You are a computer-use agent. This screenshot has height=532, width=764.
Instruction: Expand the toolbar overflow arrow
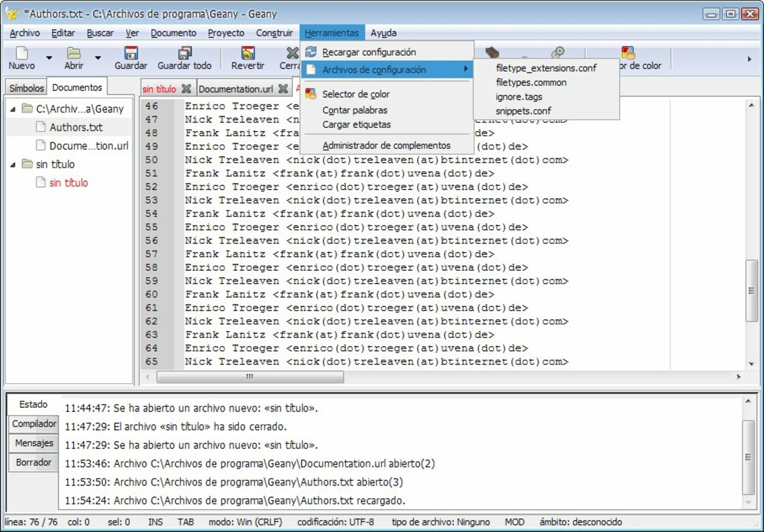[749, 59]
